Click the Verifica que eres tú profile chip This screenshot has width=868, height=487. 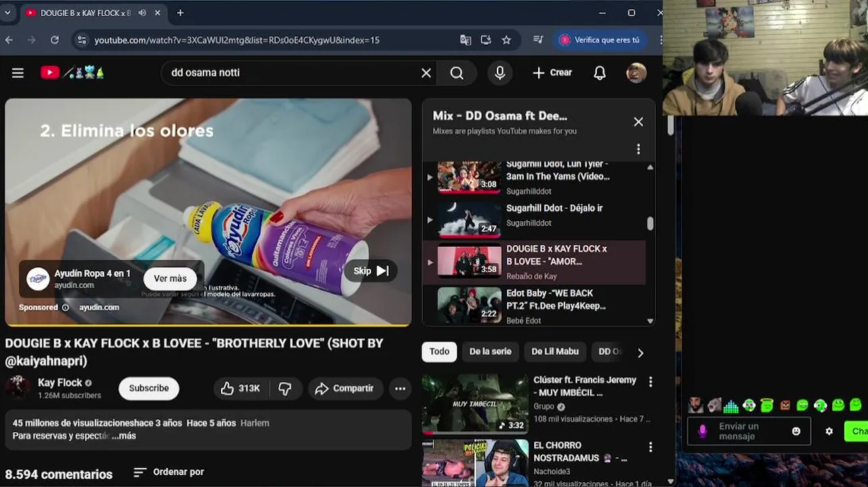pos(600,40)
